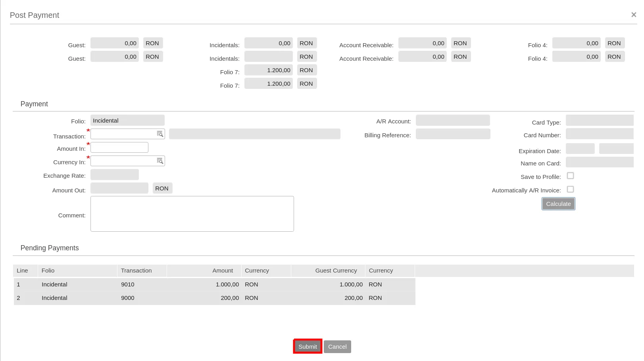
Task: Close the Post Payment dialog
Action: 634,15
